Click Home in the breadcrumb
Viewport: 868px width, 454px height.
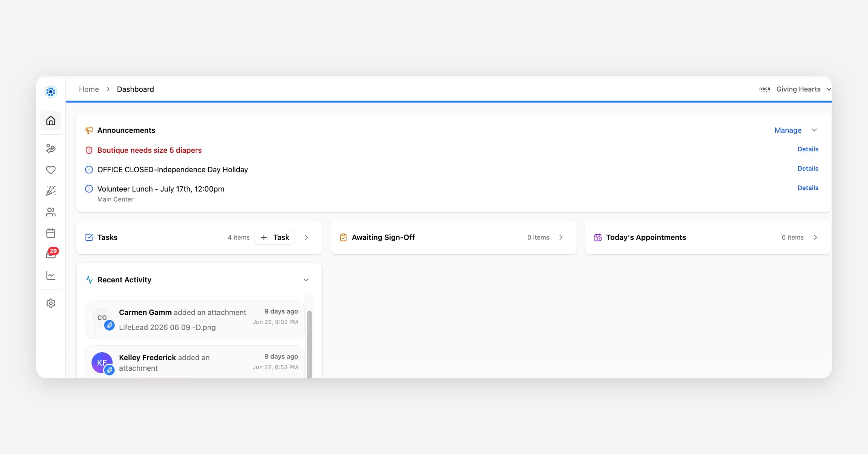pyautogui.click(x=89, y=89)
